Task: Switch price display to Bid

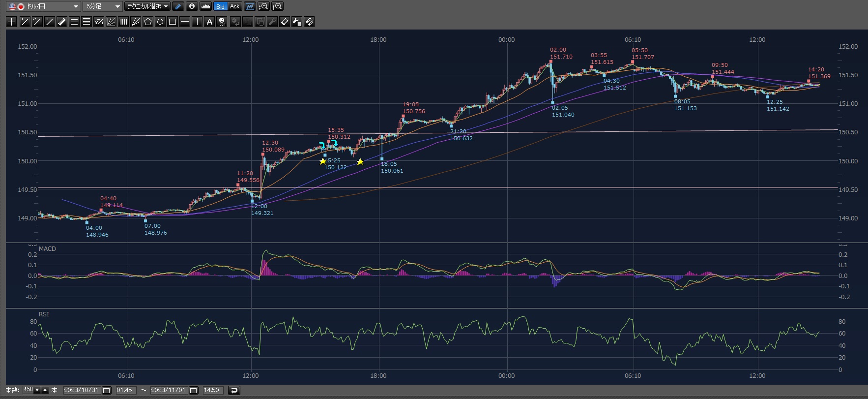Action: [x=220, y=6]
